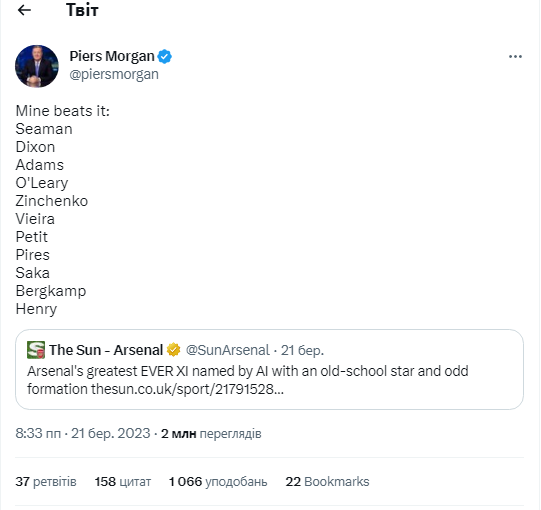Click the gold verified badge of The Sun - Arsenal
Image resolution: width=541 pixels, height=510 pixels.
[174, 350]
